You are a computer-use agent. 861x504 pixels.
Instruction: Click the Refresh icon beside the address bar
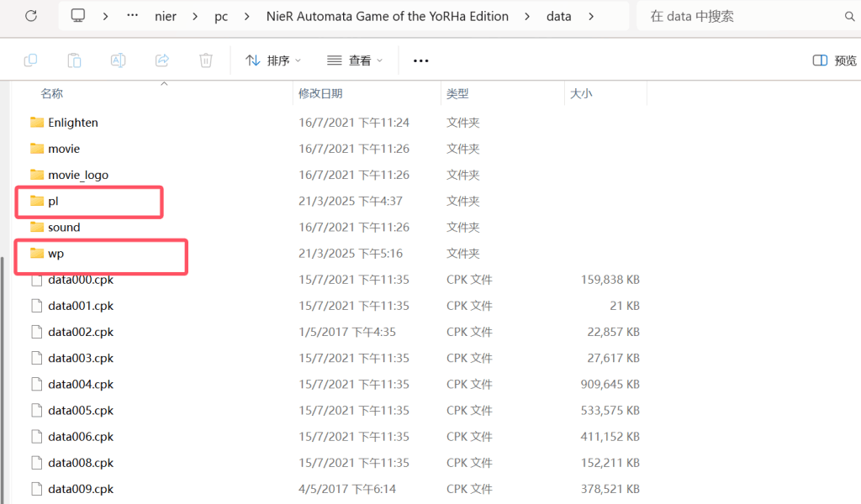point(31,15)
